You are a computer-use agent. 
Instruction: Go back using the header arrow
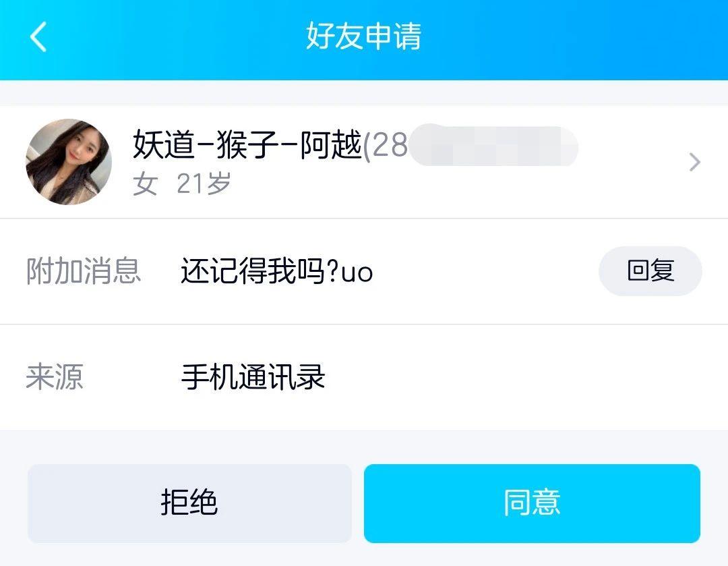(38, 36)
